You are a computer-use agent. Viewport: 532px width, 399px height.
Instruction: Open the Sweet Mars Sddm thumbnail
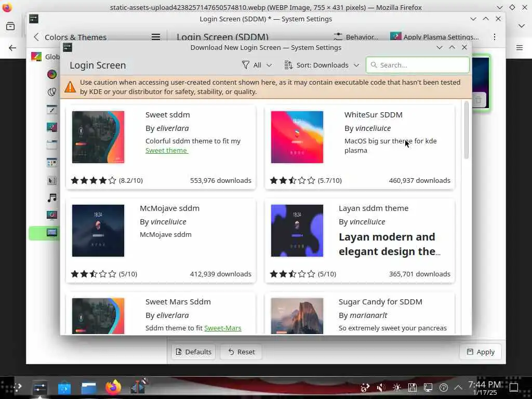pyautogui.click(x=98, y=316)
